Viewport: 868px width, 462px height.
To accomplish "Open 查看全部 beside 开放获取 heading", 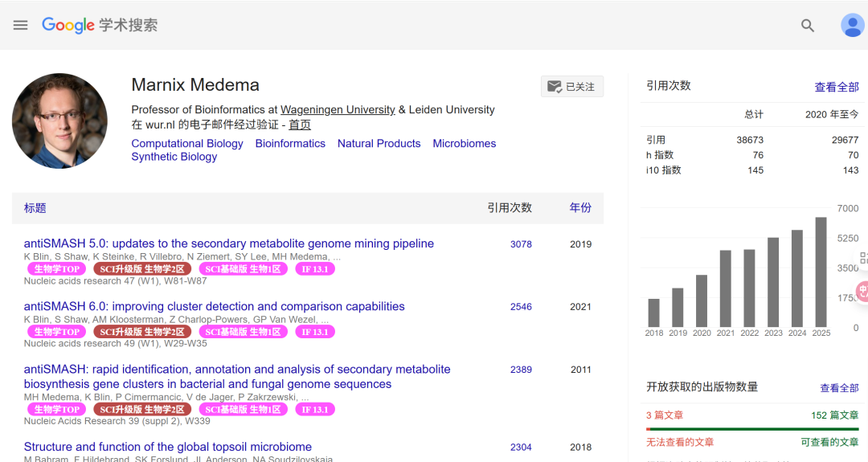I will (839, 388).
